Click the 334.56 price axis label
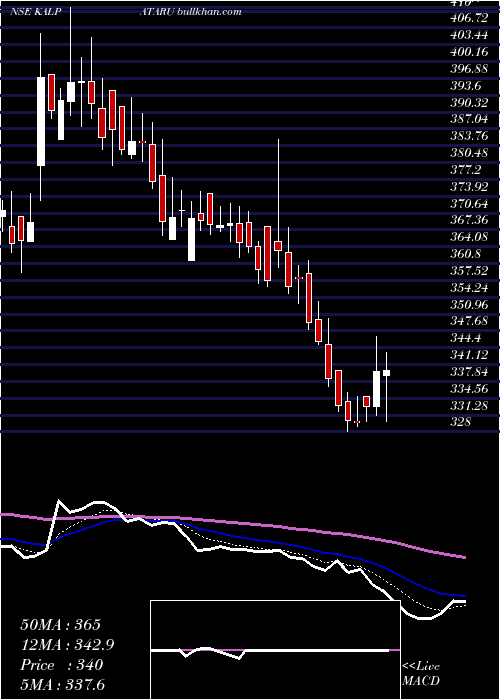The width and height of the screenshot is (500, 700). tap(469, 388)
